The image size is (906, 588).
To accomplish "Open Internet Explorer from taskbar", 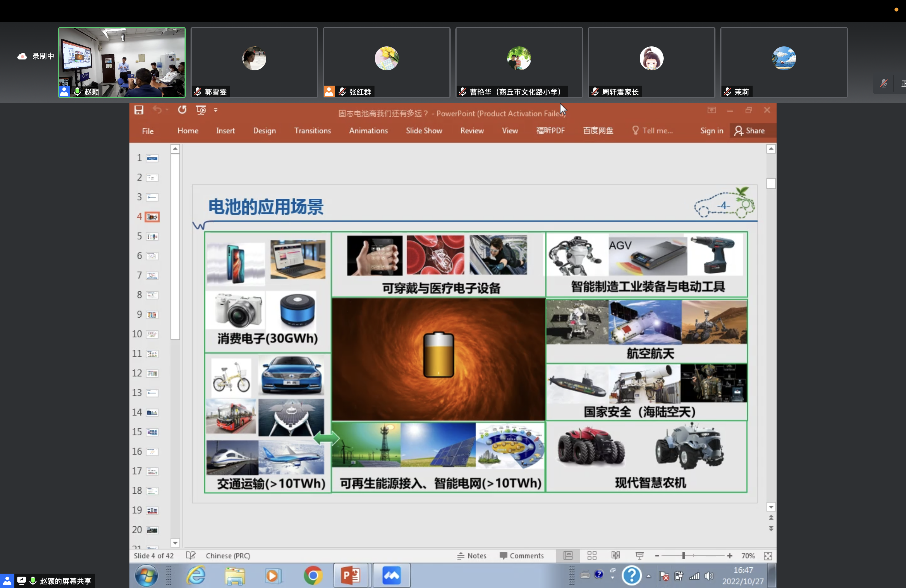I will tap(196, 575).
